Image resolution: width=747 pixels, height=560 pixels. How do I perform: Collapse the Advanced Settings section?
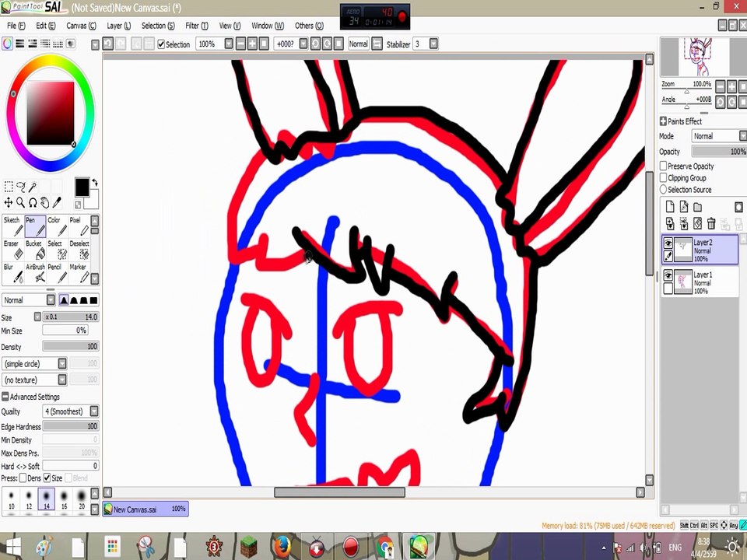click(x=5, y=397)
